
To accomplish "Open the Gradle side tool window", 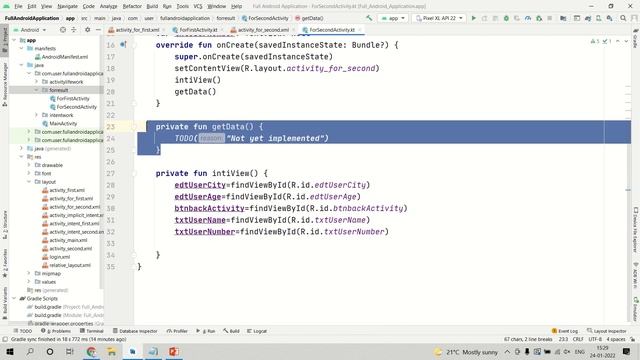I will (636, 39).
